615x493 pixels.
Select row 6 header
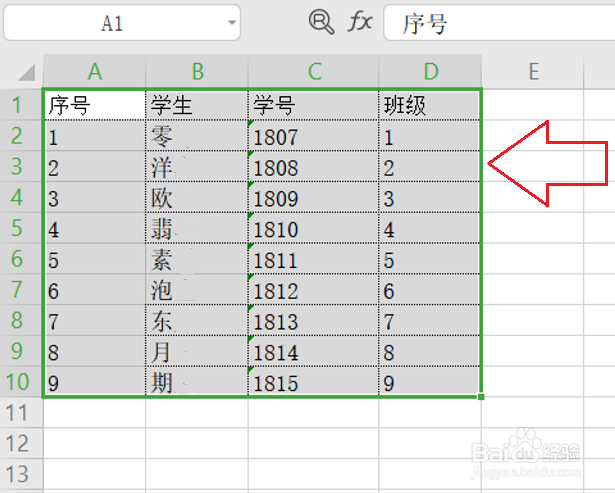pos(21,258)
